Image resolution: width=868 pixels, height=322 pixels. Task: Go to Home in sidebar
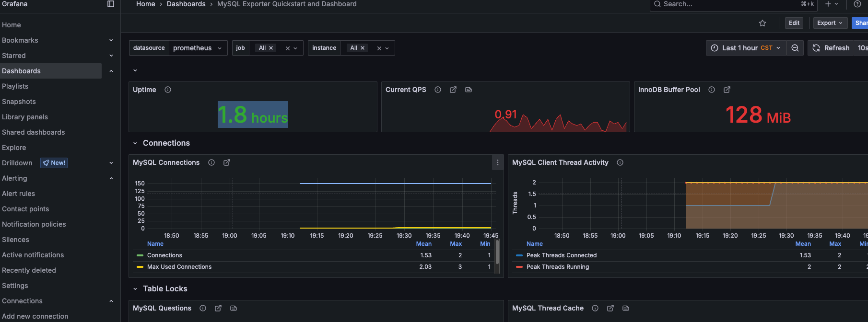(x=12, y=25)
